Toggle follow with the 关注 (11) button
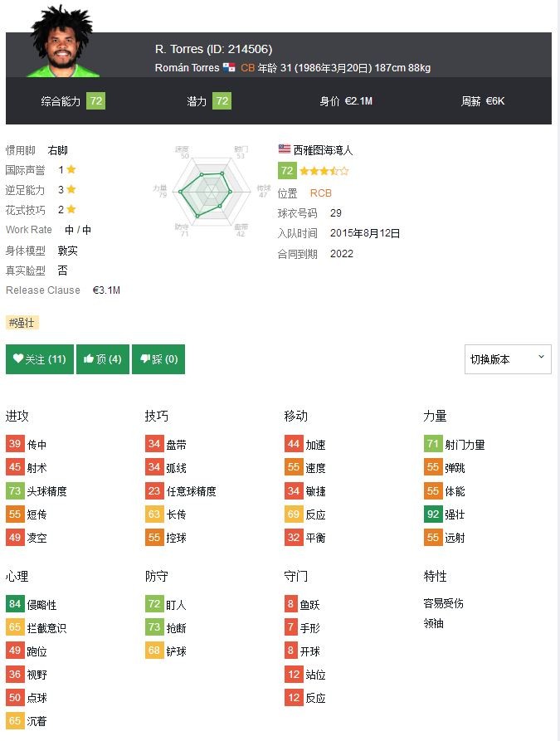 coord(40,359)
